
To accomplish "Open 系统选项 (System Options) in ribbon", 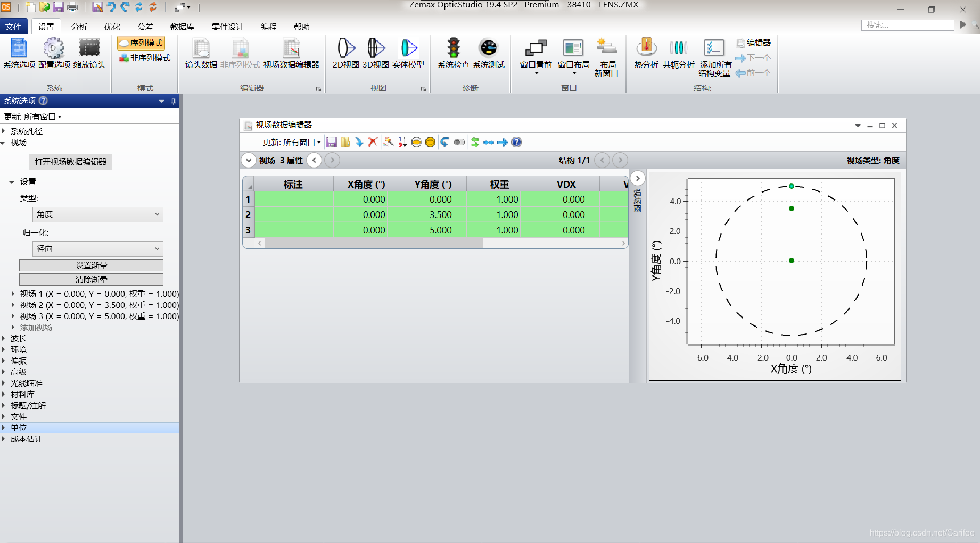I will point(19,53).
